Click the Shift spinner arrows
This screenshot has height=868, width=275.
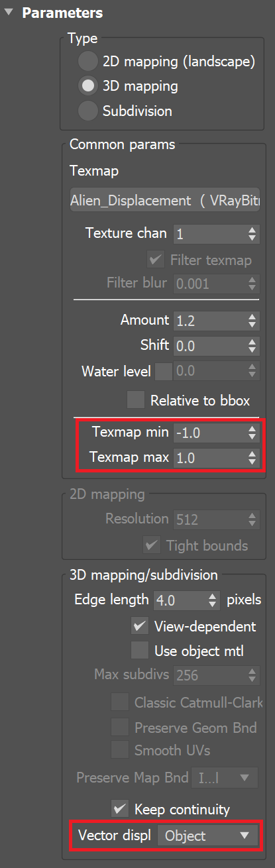point(252,346)
